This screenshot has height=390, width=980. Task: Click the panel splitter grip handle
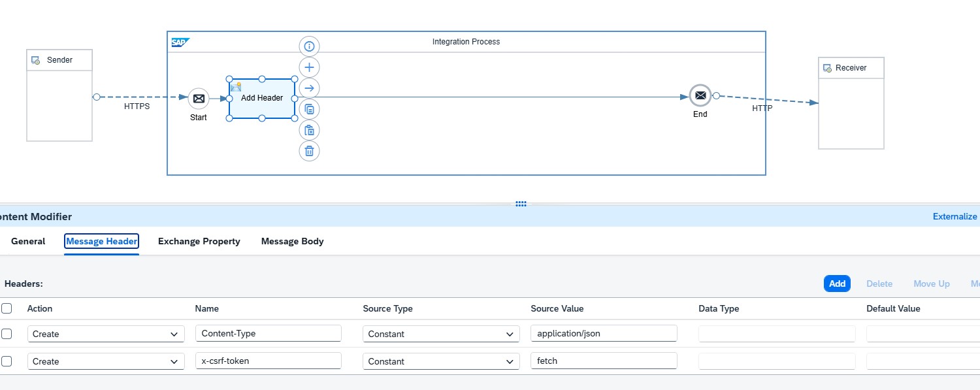tap(521, 204)
